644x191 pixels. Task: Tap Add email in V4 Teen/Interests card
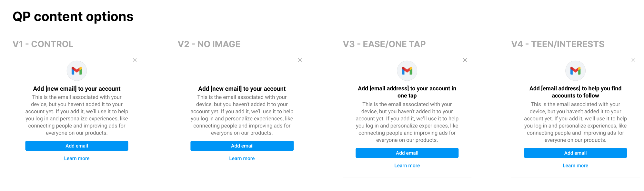pyautogui.click(x=575, y=153)
